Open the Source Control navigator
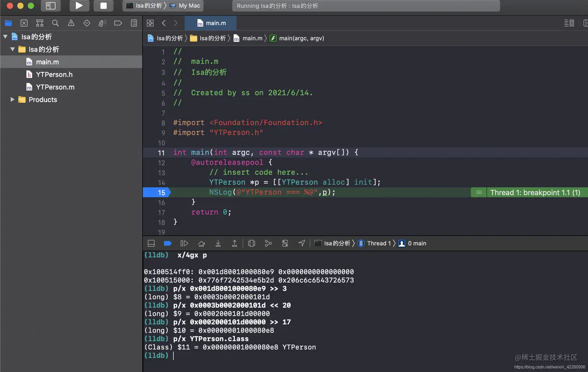588x372 pixels. pyautogui.click(x=24, y=23)
